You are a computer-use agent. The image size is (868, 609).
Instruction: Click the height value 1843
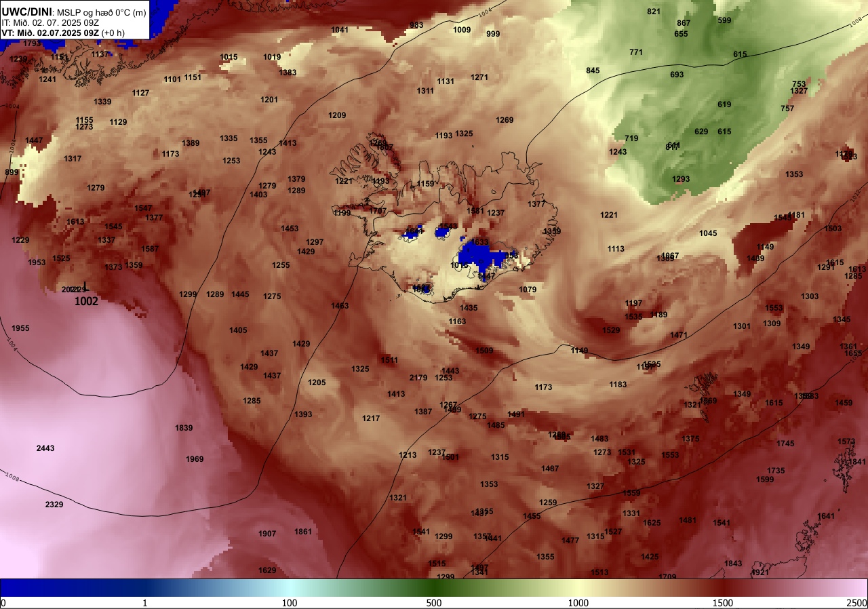click(733, 564)
